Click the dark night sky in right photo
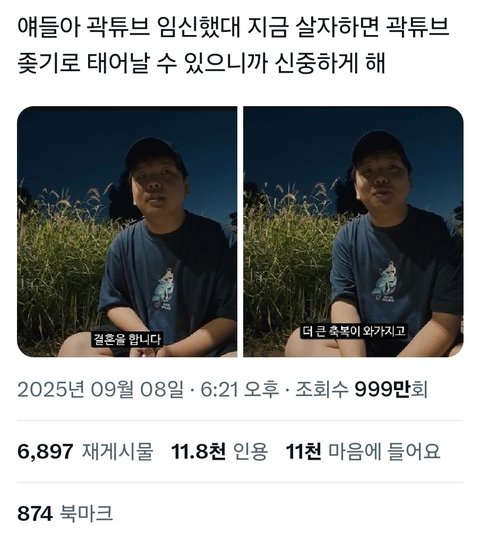Screen dimensions: 480x541 297,145
